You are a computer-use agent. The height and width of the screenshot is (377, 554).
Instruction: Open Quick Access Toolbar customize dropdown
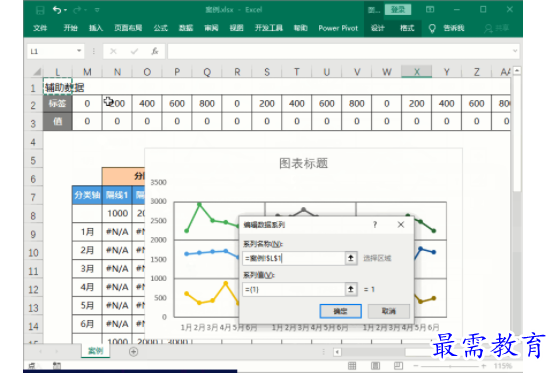tap(97, 10)
